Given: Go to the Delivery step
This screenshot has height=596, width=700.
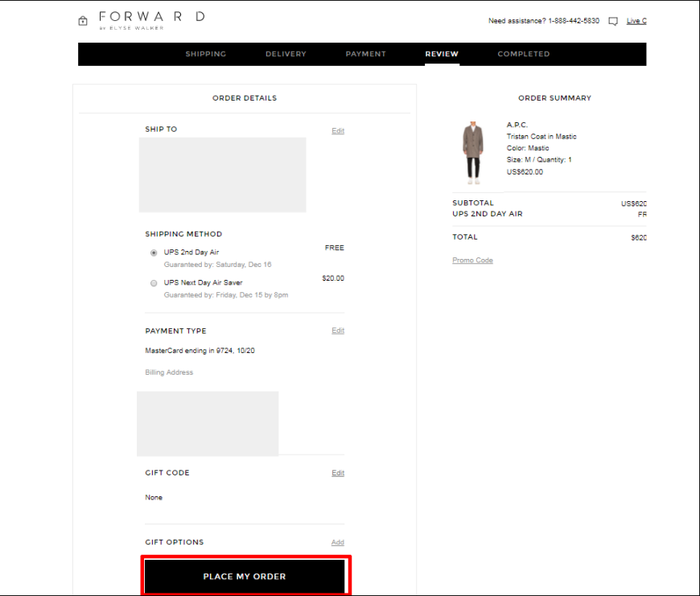Looking at the screenshot, I should [x=286, y=54].
